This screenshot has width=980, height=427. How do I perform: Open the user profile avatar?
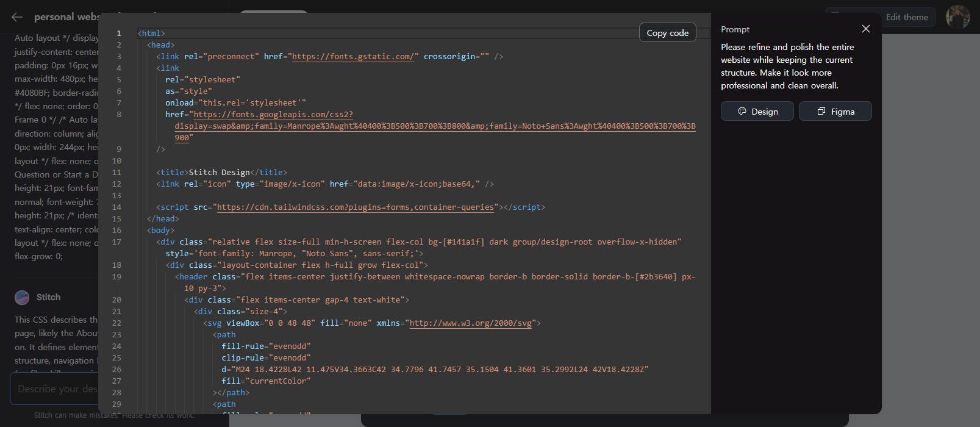coord(957,17)
